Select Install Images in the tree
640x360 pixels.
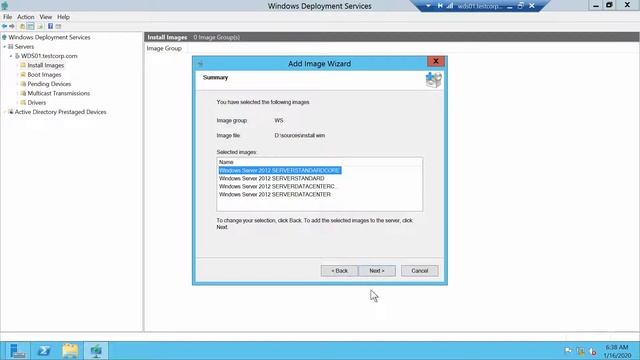(x=46, y=65)
